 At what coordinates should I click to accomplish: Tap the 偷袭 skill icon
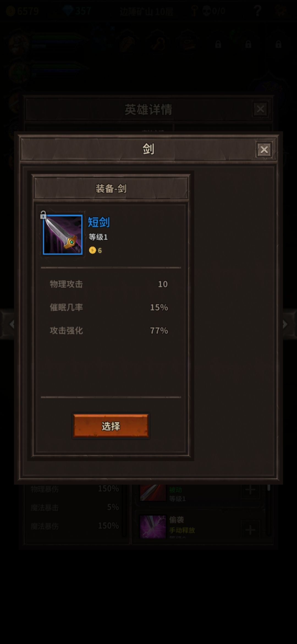[153, 526]
